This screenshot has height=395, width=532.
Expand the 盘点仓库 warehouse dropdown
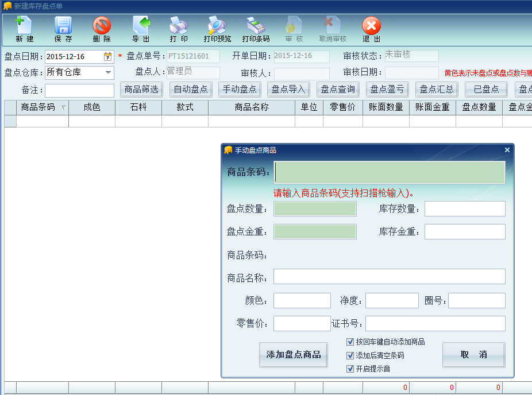(x=108, y=72)
